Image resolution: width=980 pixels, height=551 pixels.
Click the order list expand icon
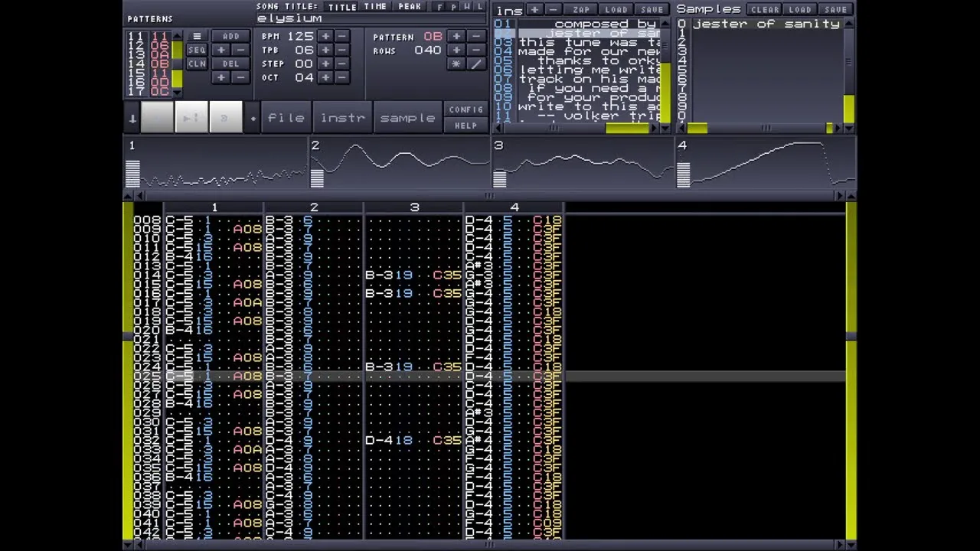[x=197, y=36]
